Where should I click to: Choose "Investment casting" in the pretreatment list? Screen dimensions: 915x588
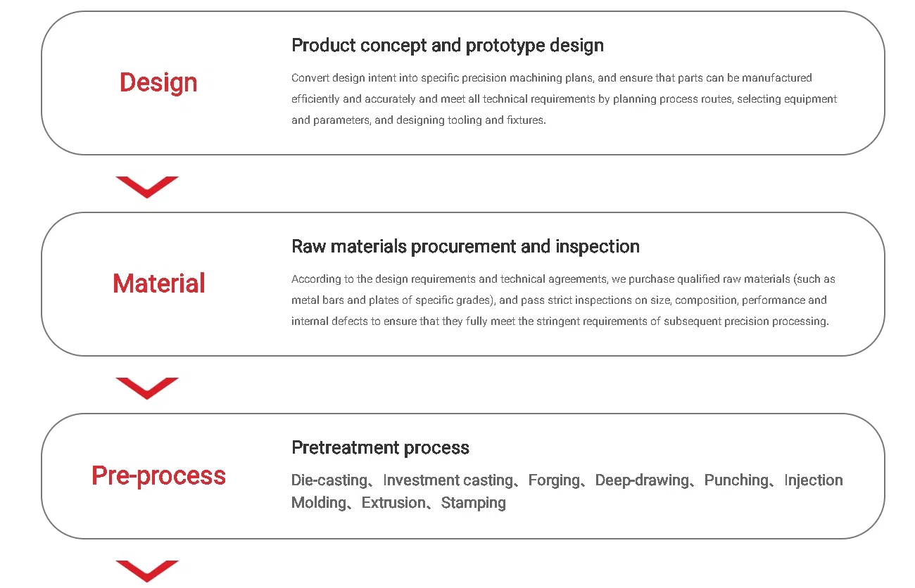448,480
